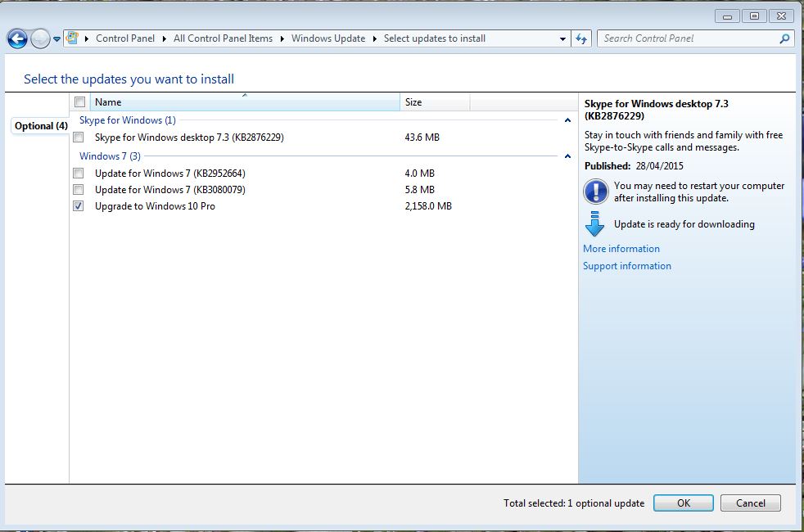Refresh the page with the refresh icon
Image resolution: width=804 pixels, height=532 pixels.
point(581,38)
